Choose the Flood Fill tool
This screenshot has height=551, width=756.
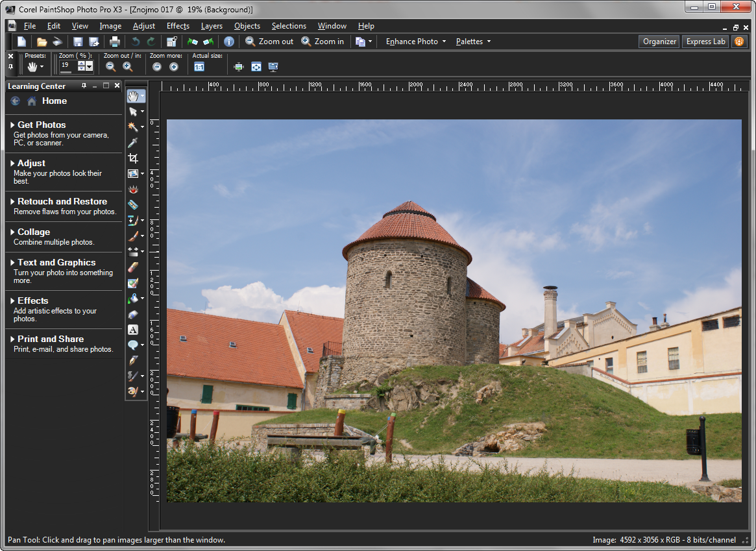click(x=135, y=298)
